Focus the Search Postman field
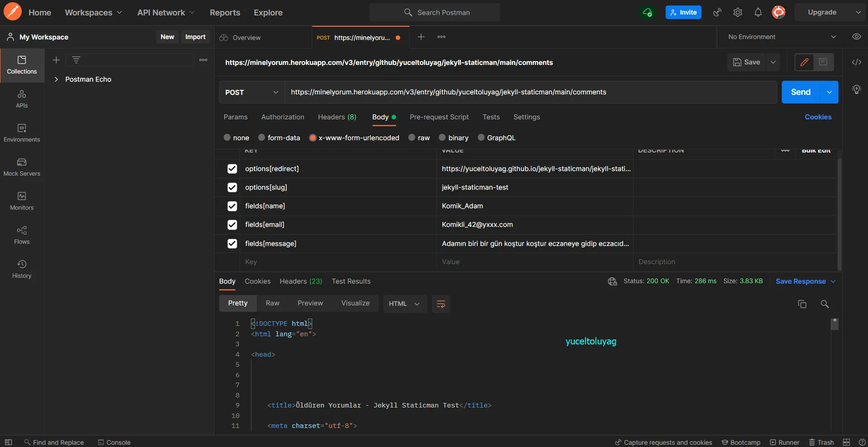The image size is (868, 447). [435, 12]
